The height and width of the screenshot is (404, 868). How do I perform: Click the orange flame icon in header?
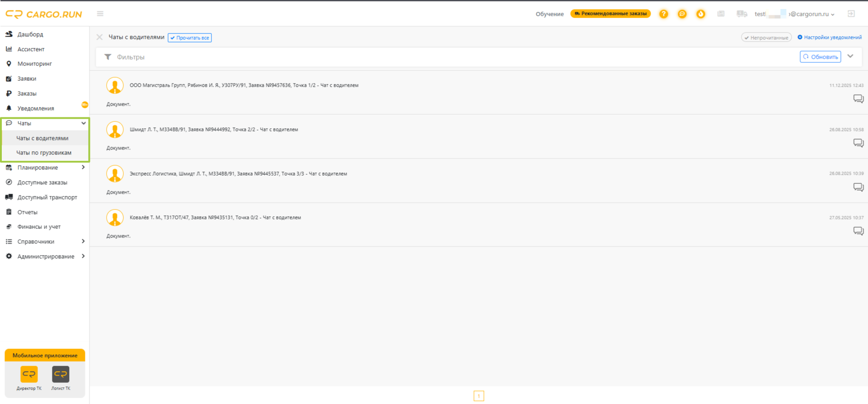click(x=701, y=14)
